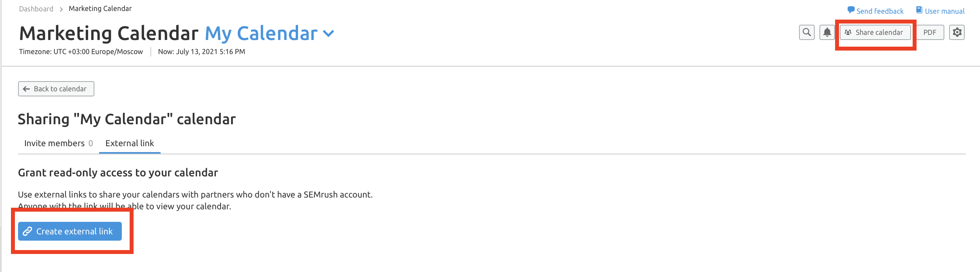The image size is (980, 272).
Task: Click the back arrow icon in Back to calendar
Action: [26, 89]
